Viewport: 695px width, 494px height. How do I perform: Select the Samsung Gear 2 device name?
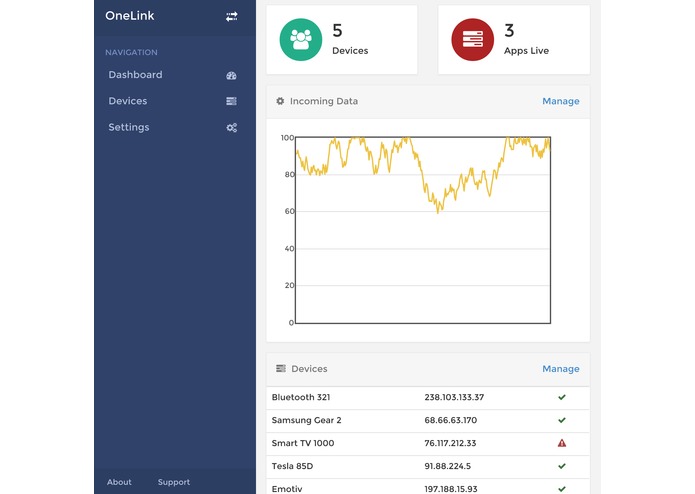click(x=306, y=420)
